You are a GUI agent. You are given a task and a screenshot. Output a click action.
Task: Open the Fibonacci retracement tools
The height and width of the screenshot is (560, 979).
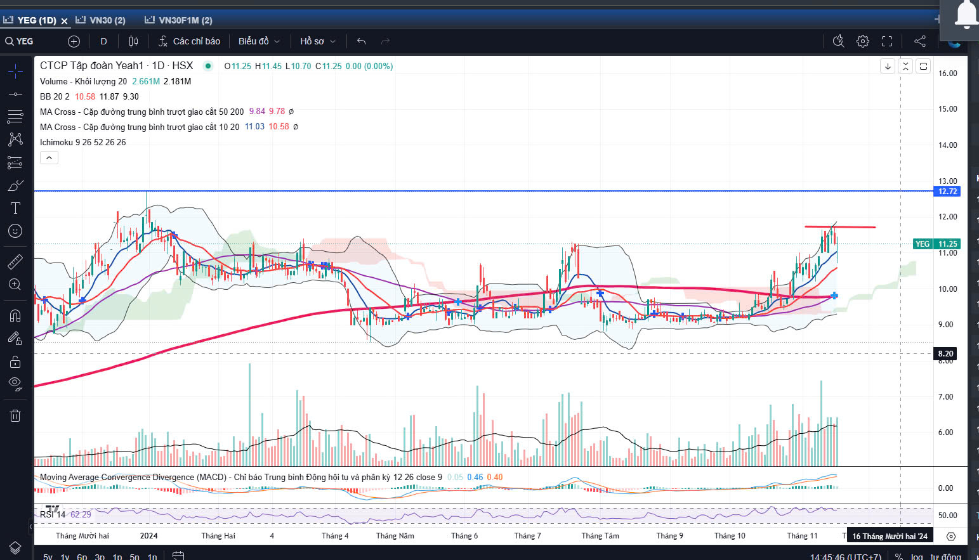click(15, 117)
